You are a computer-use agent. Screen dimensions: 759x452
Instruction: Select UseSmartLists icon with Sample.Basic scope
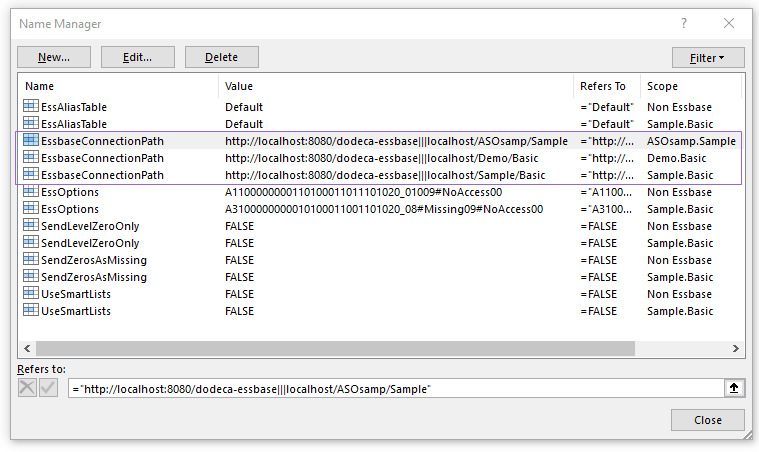[30, 310]
